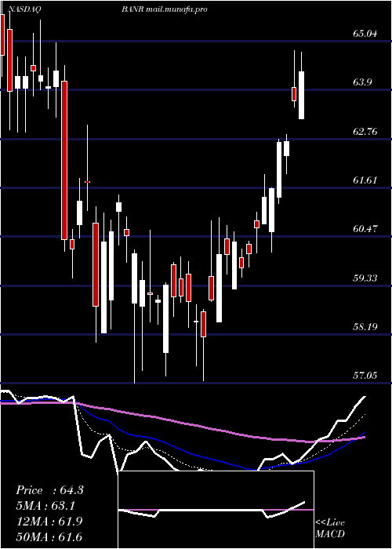
Task: Click the 65.04 price axis label
Action: 365,34
